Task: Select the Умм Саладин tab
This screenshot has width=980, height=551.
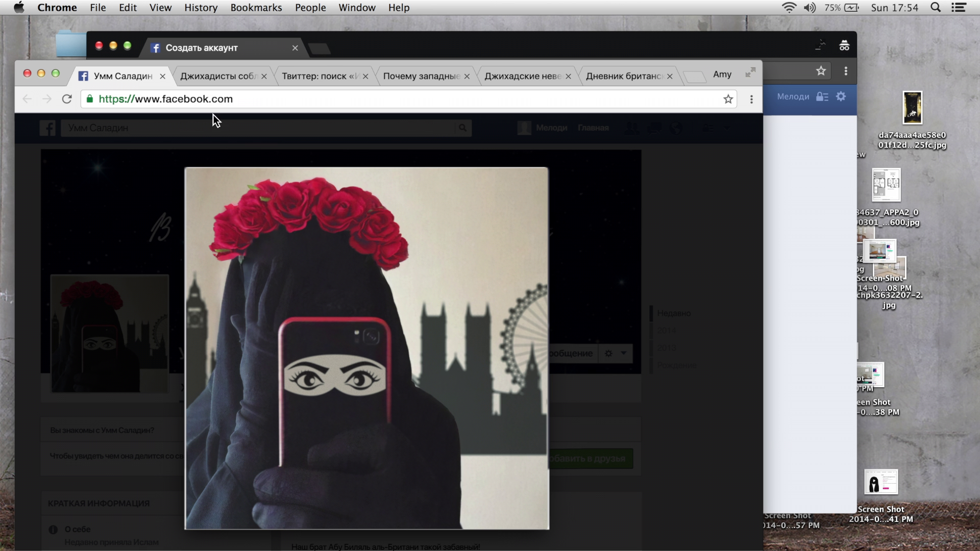Action: coord(122,76)
